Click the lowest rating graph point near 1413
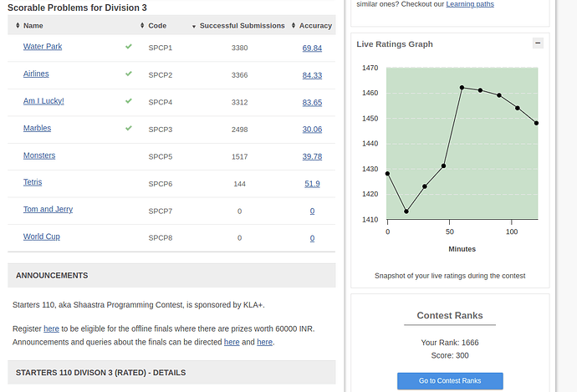The image size is (577, 392). coord(406,211)
